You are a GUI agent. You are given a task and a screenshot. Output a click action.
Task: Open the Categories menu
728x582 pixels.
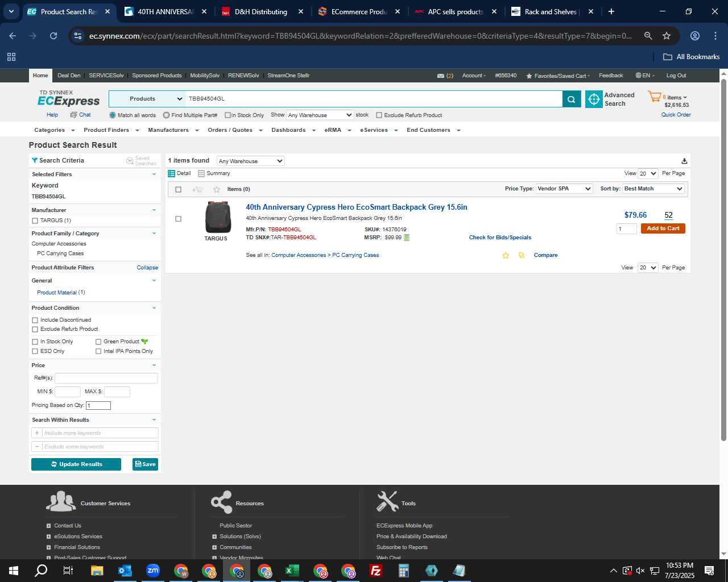(x=55, y=130)
